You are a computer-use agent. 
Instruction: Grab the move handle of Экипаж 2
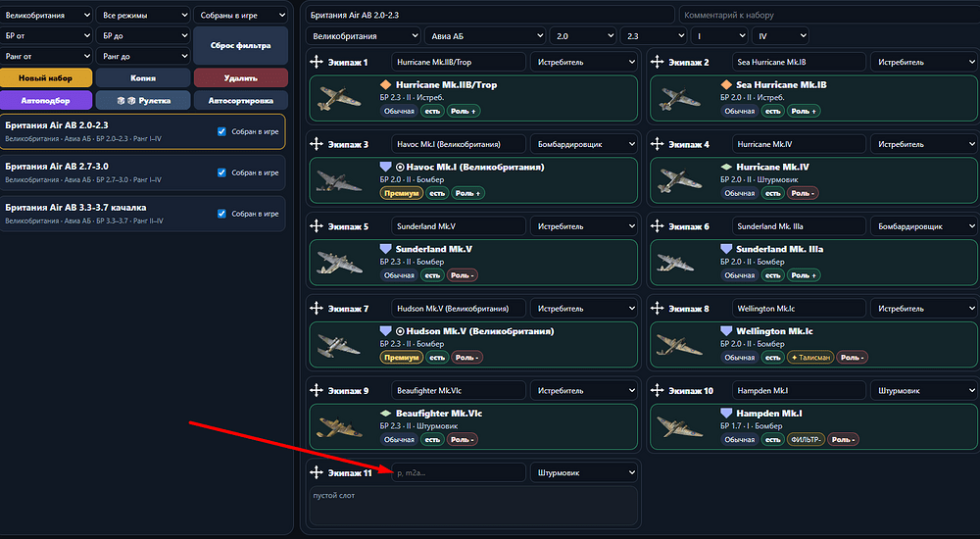657,62
